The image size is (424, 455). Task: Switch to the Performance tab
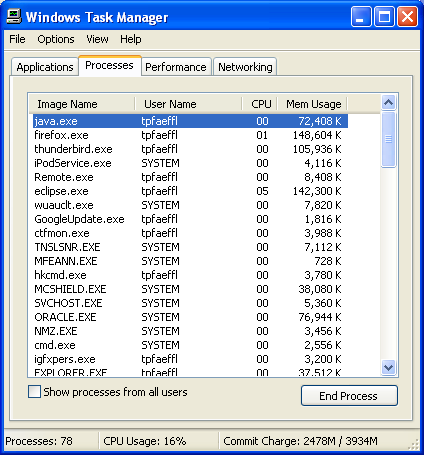(x=176, y=67)
